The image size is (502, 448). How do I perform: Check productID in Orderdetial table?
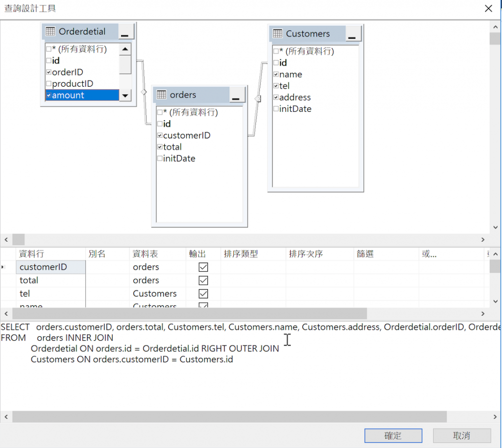pos(49,83)
